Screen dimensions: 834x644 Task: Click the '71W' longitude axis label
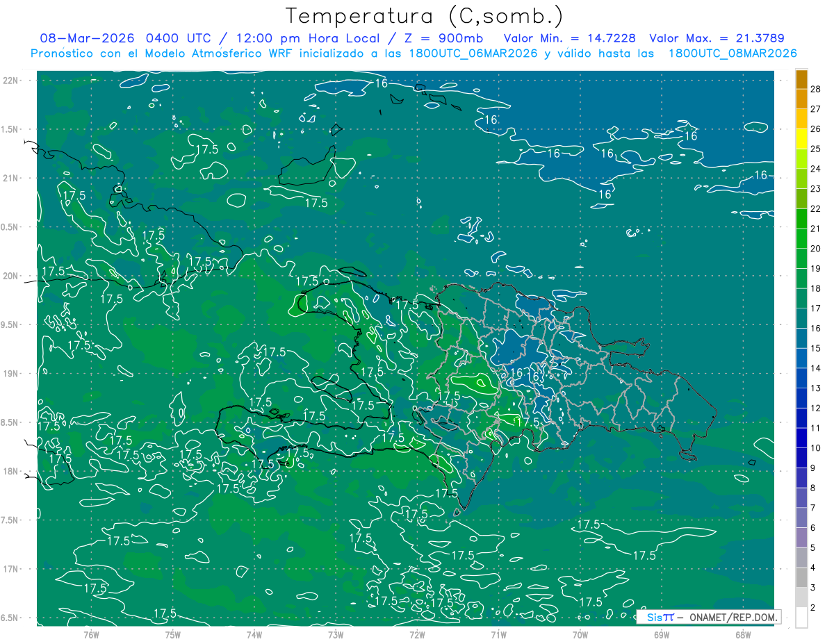pyautogui.click(x=498, y=635)
